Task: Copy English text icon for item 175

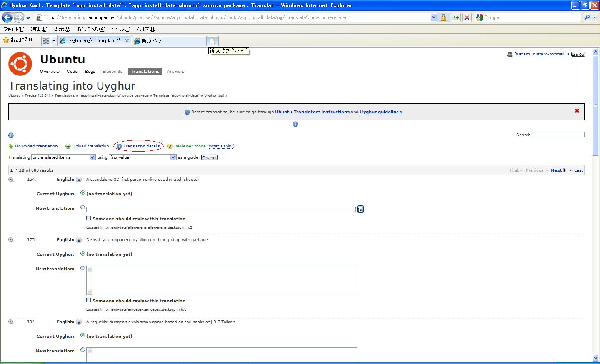Action: pos(79,240)
